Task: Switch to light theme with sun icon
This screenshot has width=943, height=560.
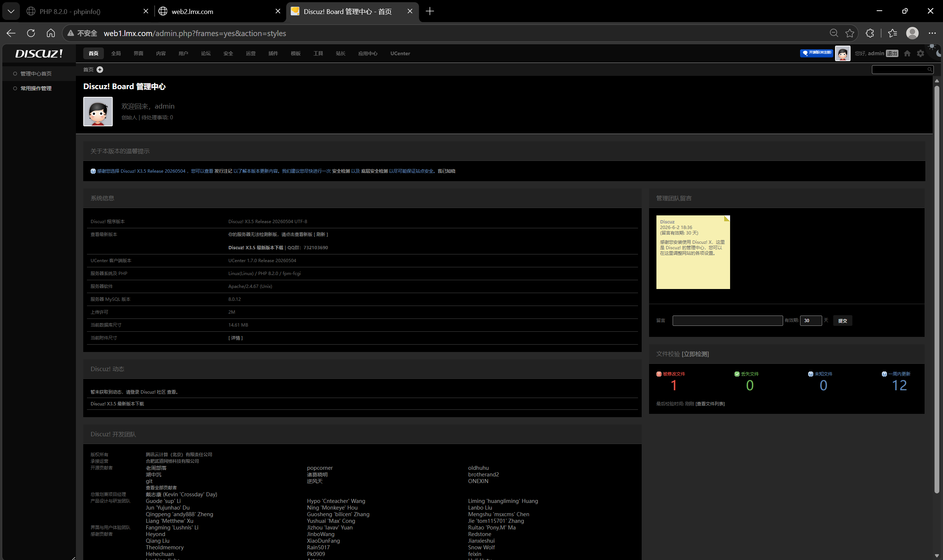Action: click(x=932, y=47)
